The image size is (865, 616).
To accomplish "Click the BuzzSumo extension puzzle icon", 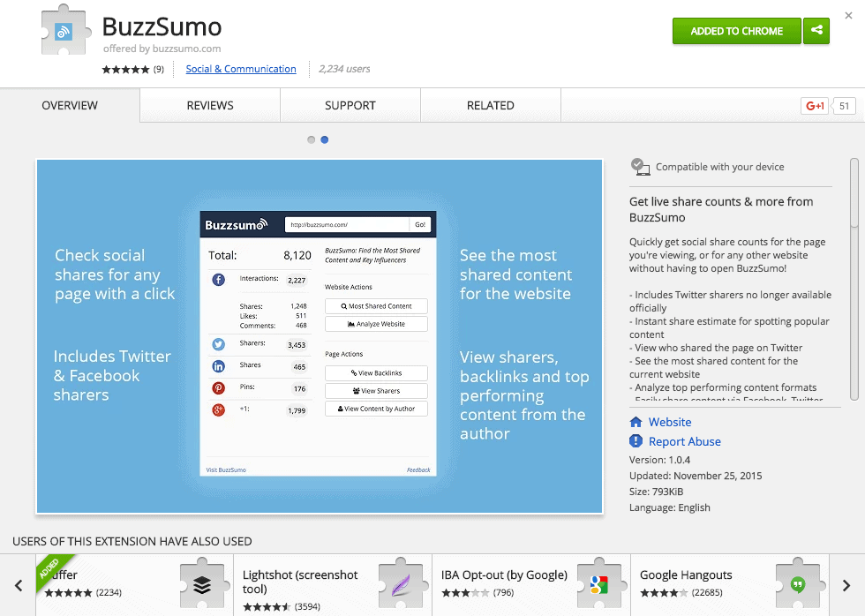I will (64, 30).
